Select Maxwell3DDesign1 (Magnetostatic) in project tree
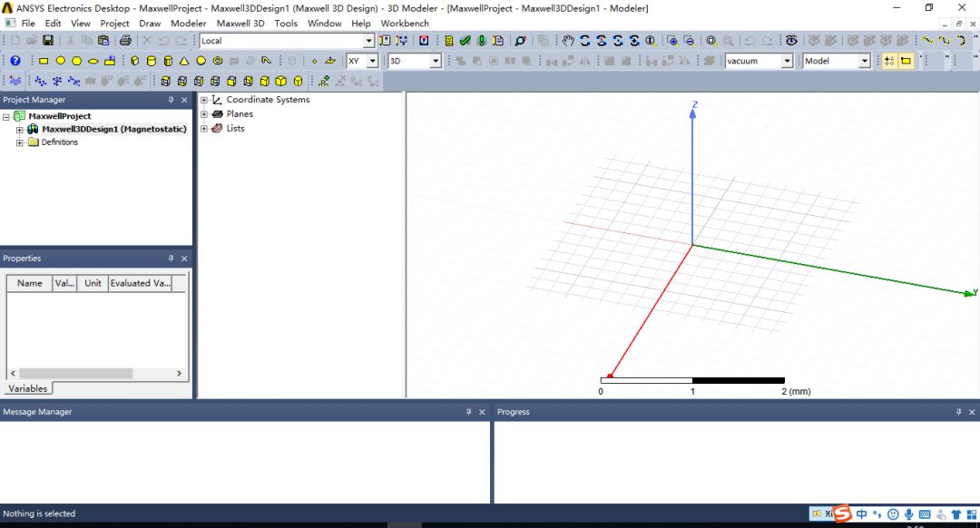Image resolution: width=980 pixels, height=528 pixels. coord(114,130)
